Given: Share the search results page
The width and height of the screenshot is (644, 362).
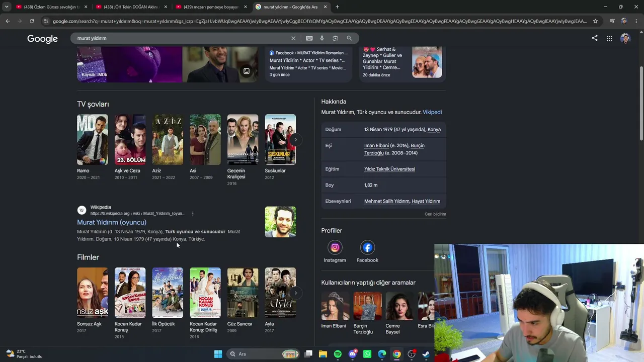Looking at the screenshot, I should [x=595, y=38].
